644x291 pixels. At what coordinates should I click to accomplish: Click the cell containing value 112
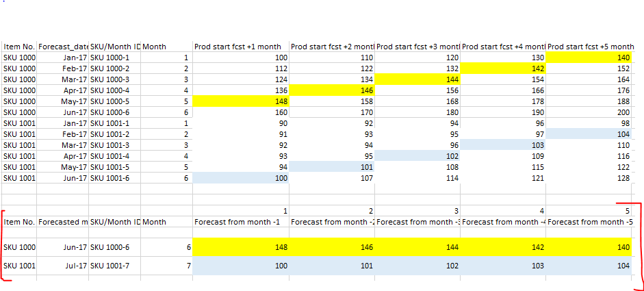[241, 68]
